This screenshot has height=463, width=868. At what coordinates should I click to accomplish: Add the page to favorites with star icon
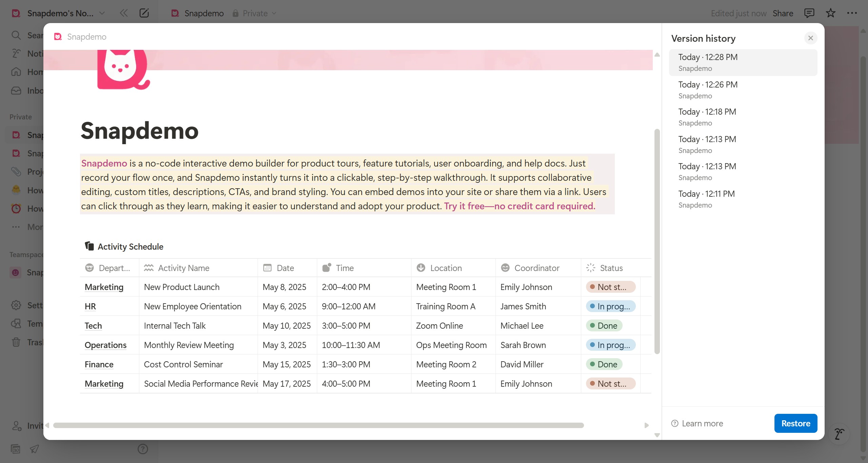(830, 13)
